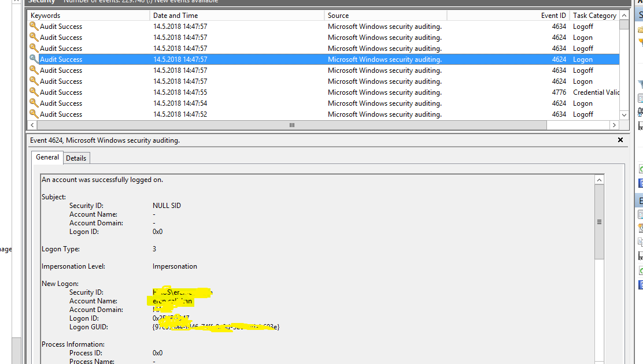Click the key icon of the highlighted 4624 event
Screen dimensions: 643x364
[34, 60]
